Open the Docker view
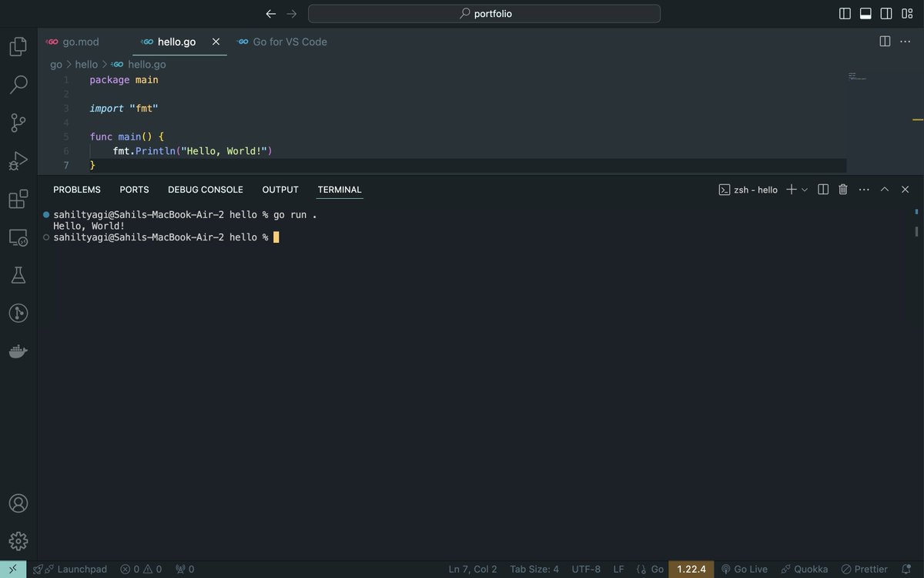924x578 pixels. 18,351
